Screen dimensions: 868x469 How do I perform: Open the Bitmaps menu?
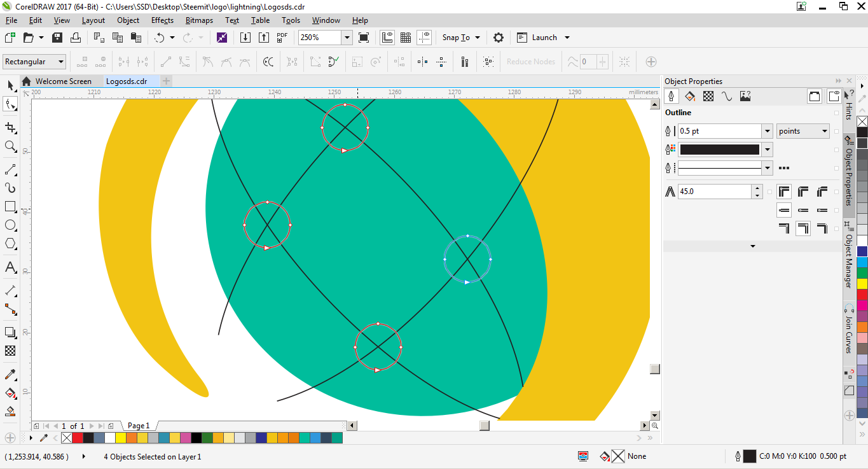pos(199,20)
